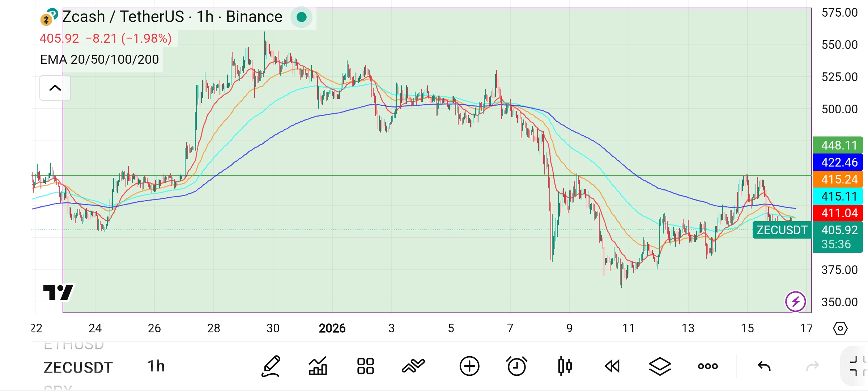Open chart settings hexagon gear icon

(x=840, y=328)
